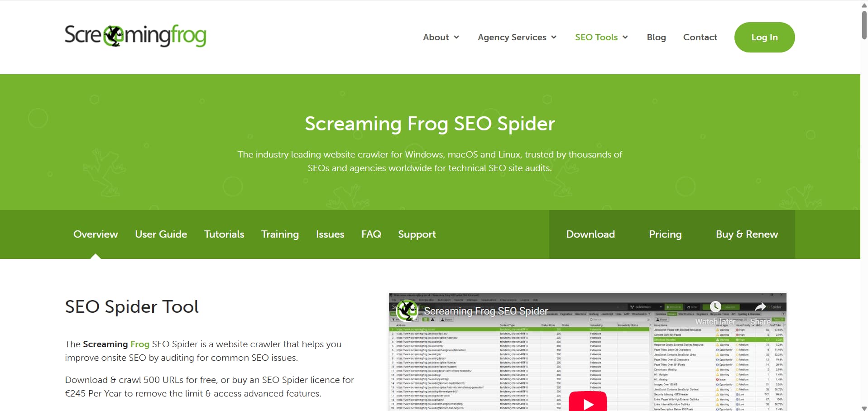Open the Contact page
868x411 pixels.
click(700, 37)
